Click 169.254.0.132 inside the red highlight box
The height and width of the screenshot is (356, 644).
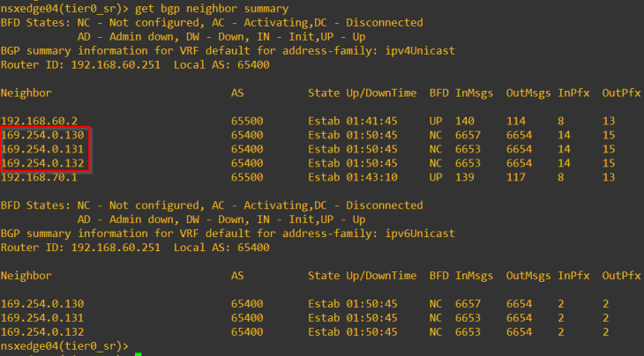[42, 163]
